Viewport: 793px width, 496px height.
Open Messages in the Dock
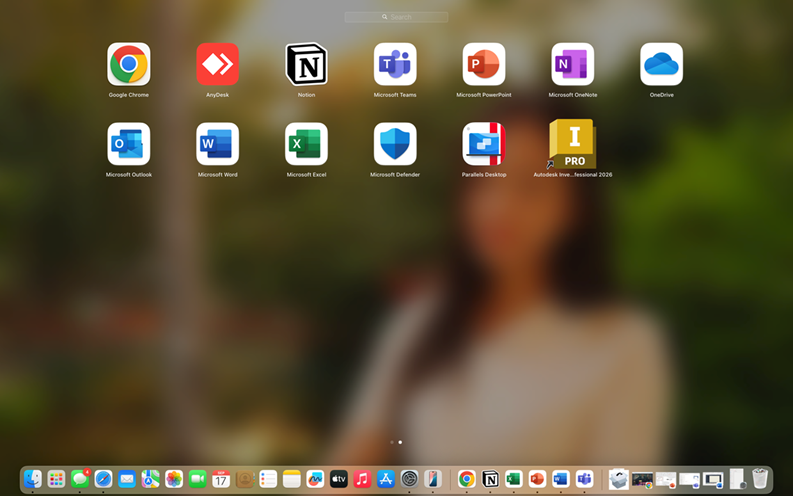(80, 479)
